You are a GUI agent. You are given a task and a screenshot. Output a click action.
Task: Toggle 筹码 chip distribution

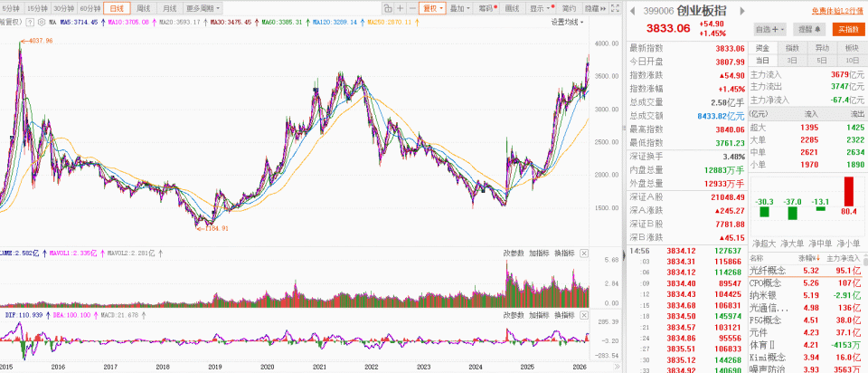click(x=487, y=8)
